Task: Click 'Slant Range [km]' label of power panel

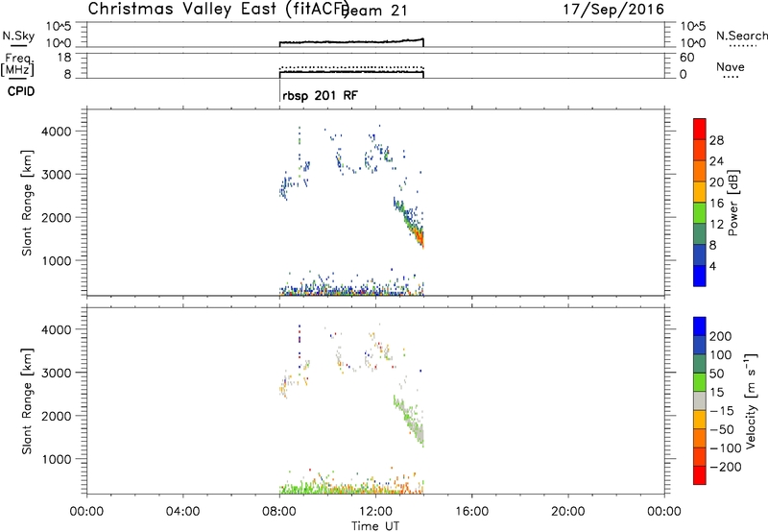Action: click(x=27, y=203)
